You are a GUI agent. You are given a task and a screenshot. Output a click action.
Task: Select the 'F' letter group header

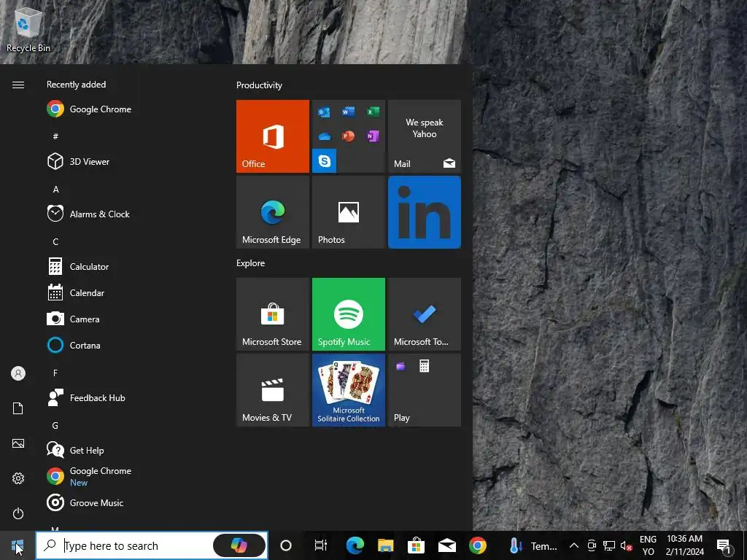tap(55, 373)
